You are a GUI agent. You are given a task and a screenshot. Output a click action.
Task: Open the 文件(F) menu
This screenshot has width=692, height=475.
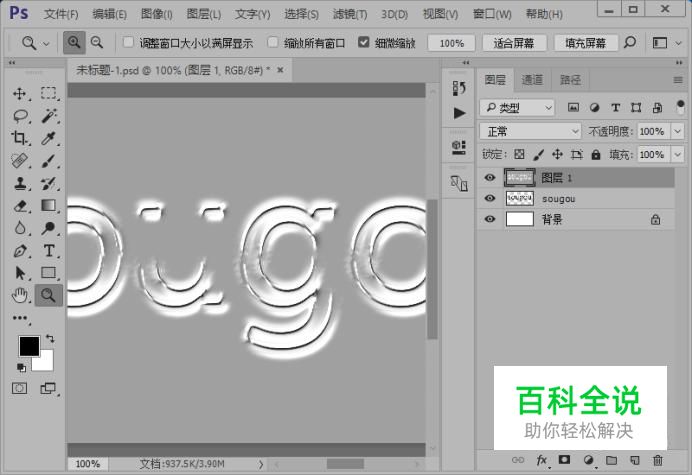point(61,14)
